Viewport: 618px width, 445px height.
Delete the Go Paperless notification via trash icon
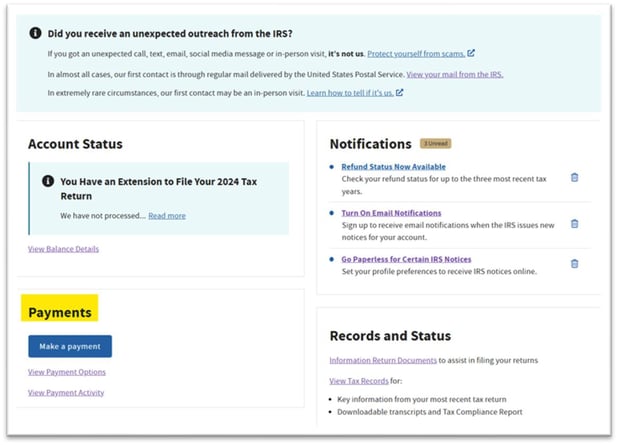(x=574, y=264)
